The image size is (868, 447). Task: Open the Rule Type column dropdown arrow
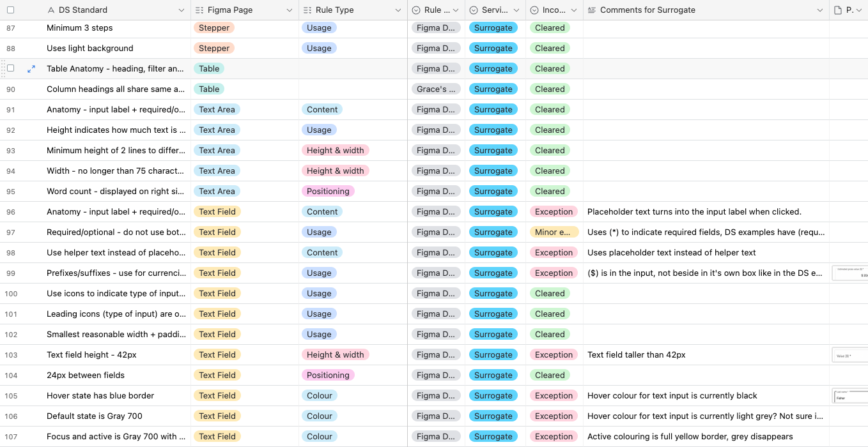point(398,10)
